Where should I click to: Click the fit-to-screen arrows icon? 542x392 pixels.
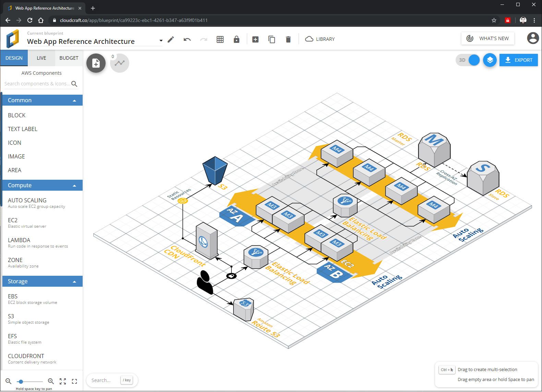click(x=63, y=381)
